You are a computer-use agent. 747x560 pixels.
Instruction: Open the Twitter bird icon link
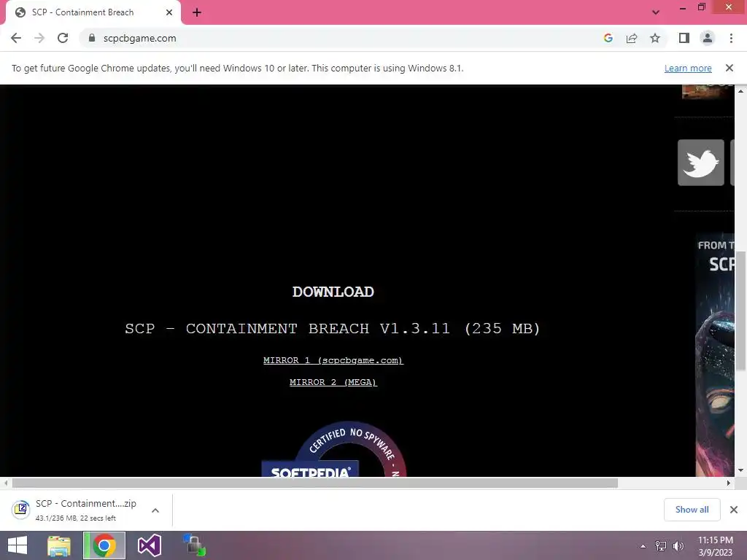coord(701,163)
